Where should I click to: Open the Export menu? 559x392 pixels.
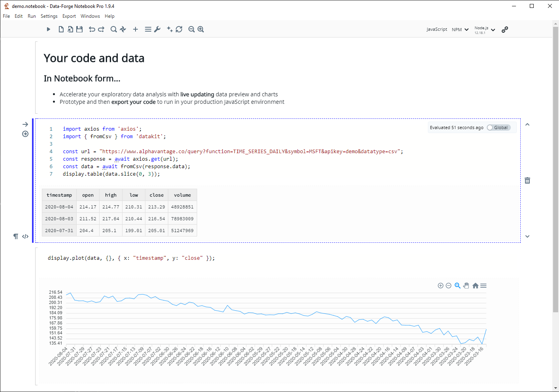(69, 16)
